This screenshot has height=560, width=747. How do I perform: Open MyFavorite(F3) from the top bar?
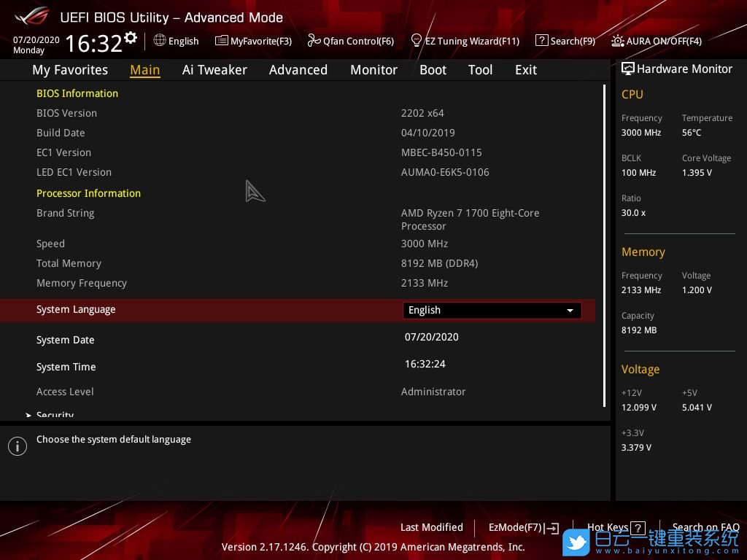253,41
